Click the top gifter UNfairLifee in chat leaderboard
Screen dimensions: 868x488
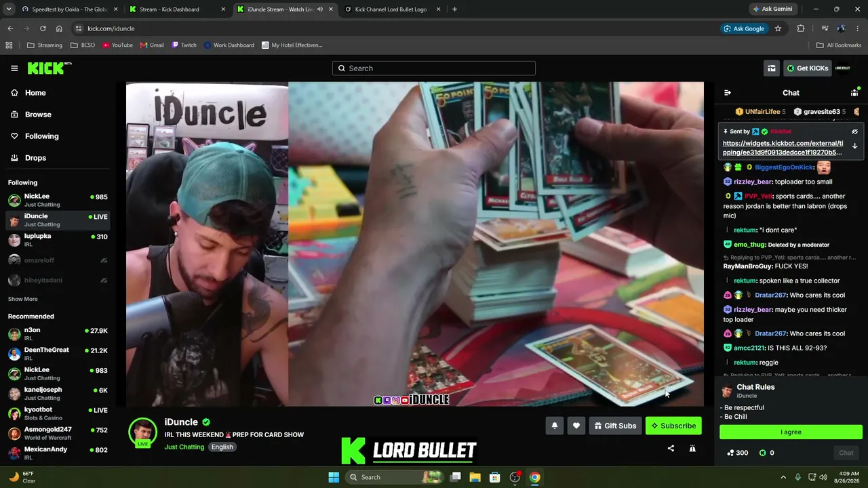tap(760, 112)
